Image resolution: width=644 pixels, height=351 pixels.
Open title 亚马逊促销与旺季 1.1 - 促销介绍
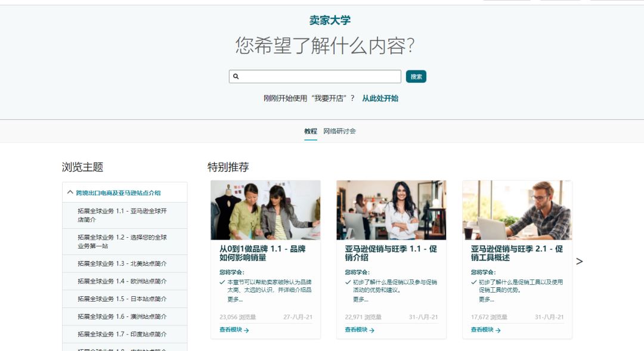click(x=391, y=253)
